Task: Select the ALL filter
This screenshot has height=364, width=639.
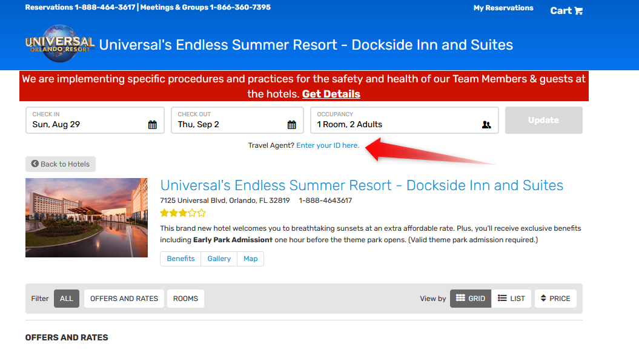Action: [x=67, y=299]
